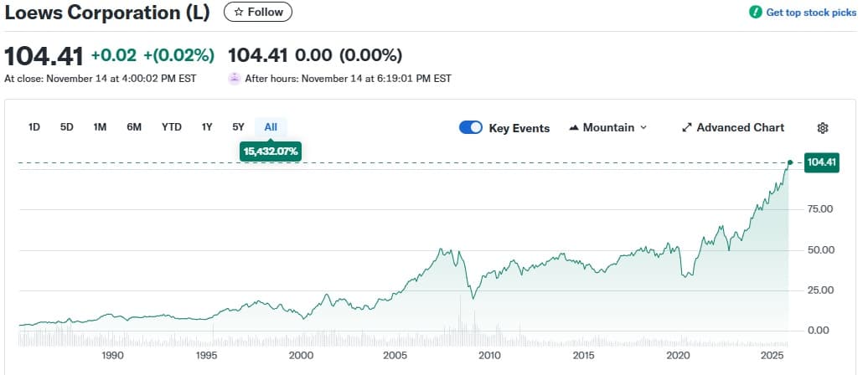Click the 25.00 y-axis price label

coord(820,290)
